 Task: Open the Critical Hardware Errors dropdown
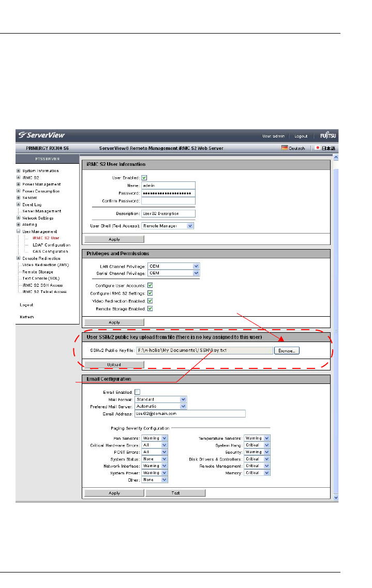tap(155, 445)
